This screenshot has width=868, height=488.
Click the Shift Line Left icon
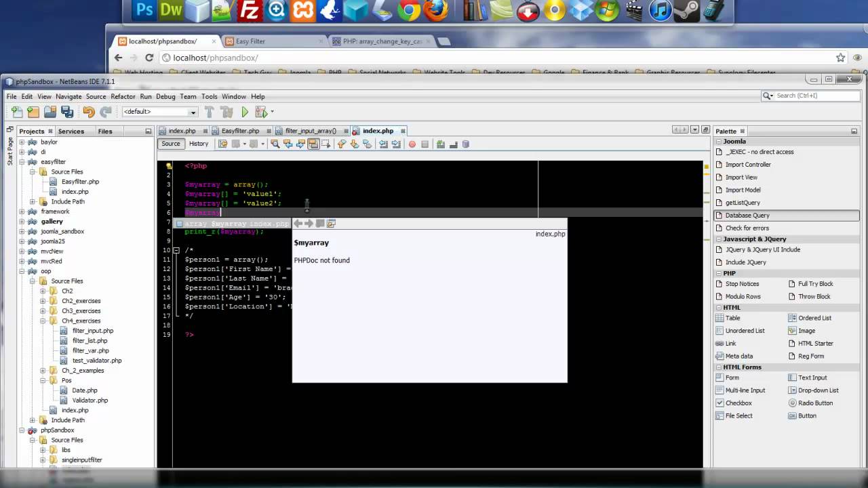[384, 144]
